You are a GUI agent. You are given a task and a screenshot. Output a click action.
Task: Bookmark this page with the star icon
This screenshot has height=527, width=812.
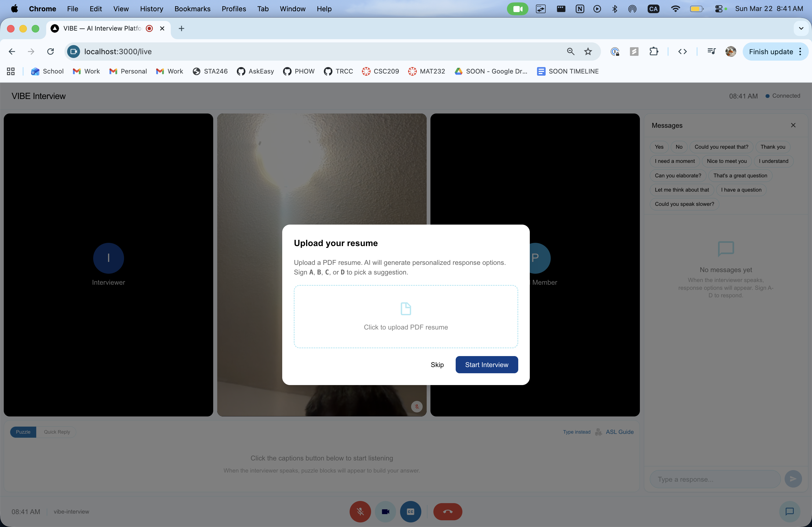[588, 52]
